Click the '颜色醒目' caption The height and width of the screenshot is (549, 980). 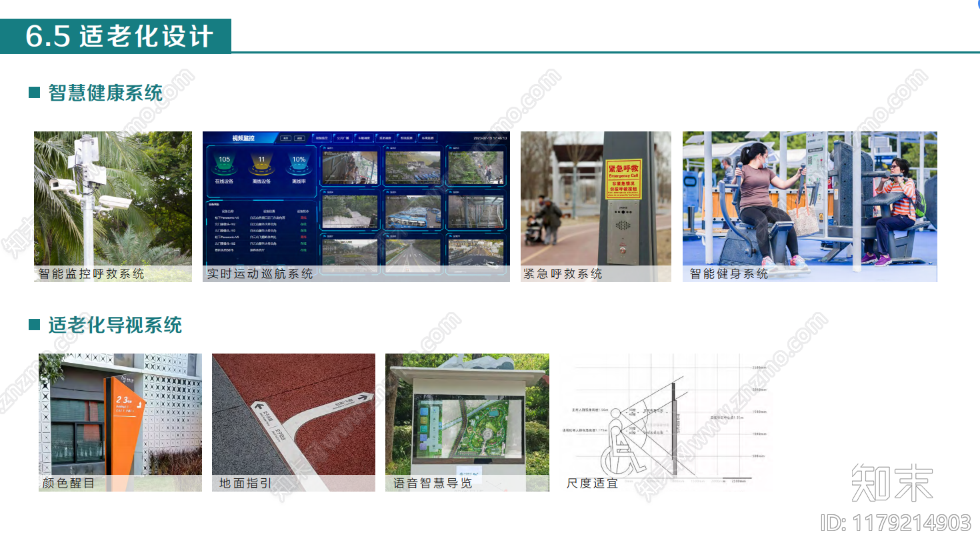pyautogui.click(x=68, y=483)
